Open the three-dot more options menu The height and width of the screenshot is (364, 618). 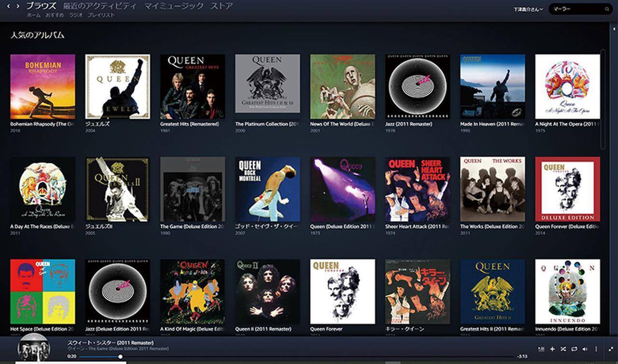tap(596, 349)
